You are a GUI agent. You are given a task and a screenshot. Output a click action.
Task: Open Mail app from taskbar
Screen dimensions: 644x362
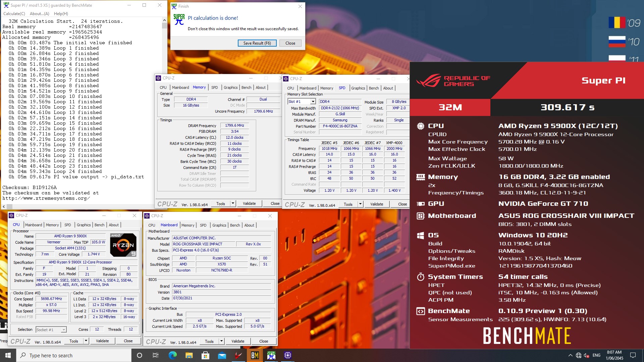tap(222, 355)
